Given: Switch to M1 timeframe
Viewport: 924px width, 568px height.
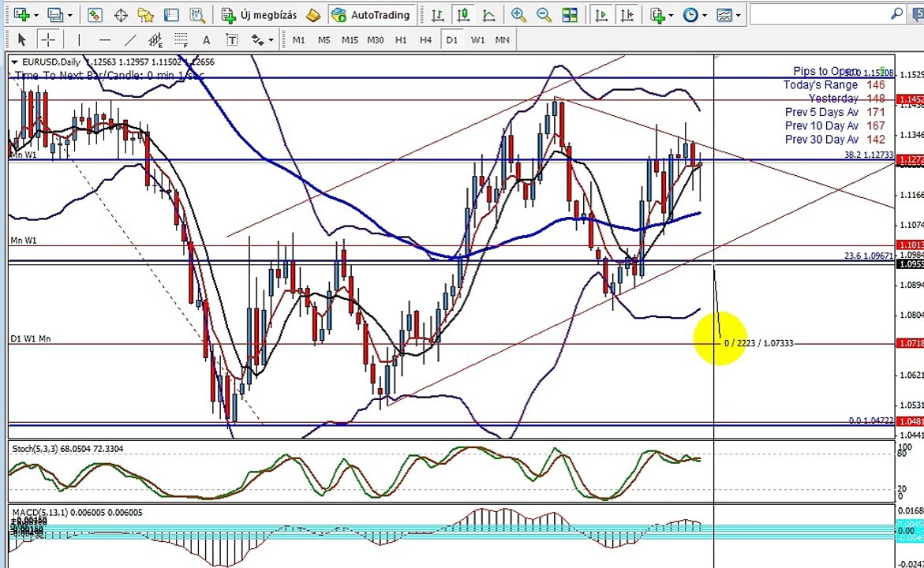Looking at the screenshot, I should (x=299, y=40).
